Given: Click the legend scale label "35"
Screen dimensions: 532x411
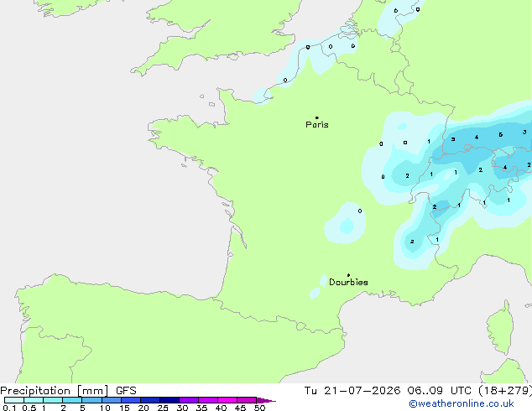Looking at the screenshot, I should 201,408.
